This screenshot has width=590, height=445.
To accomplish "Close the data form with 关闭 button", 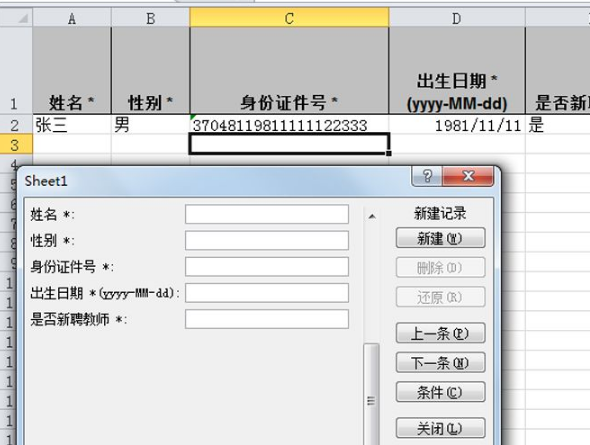I will (x=440, y=428).
